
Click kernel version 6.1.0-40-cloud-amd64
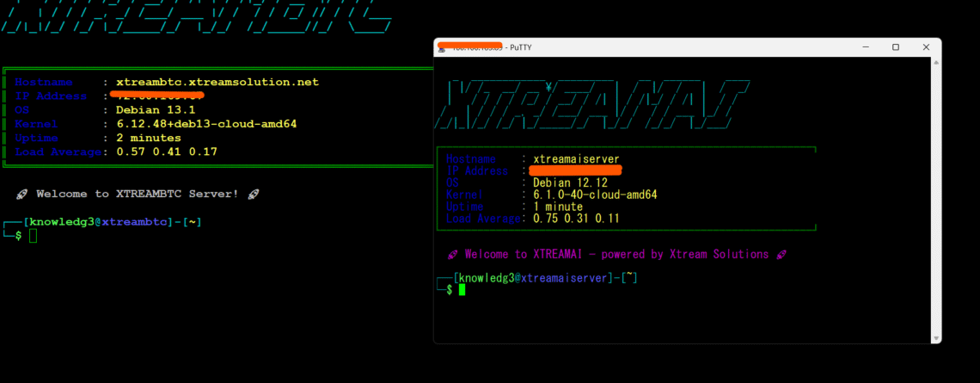[595, 195]
